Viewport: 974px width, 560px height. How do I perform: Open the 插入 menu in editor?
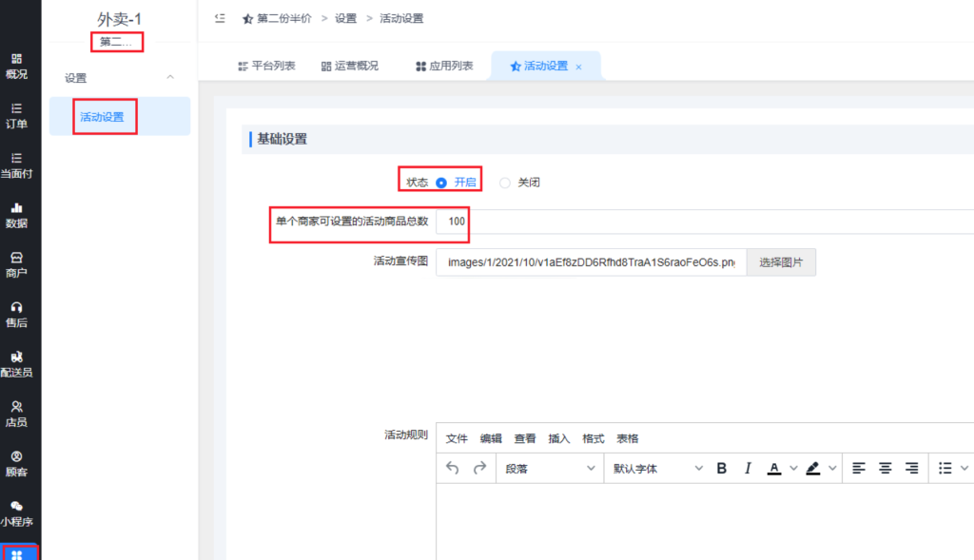(x=559, y=438)
